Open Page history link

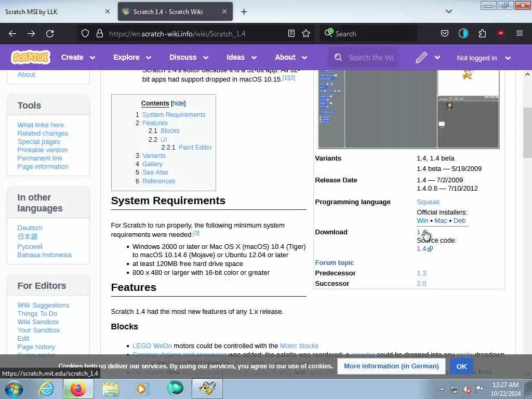[x=36, y=347]
